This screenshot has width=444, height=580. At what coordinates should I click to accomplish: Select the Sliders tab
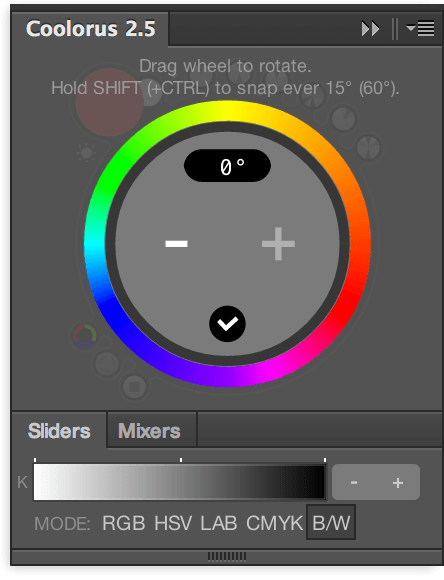coord(59,431)
